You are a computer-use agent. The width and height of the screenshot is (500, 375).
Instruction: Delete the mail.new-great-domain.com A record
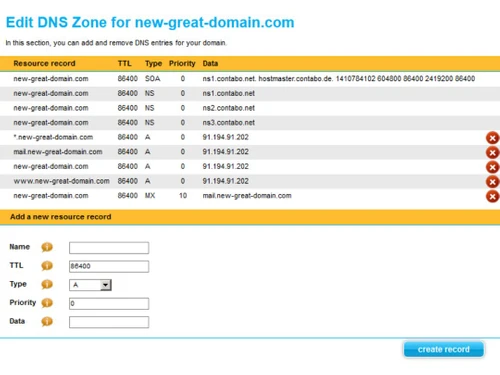[492, 152]
